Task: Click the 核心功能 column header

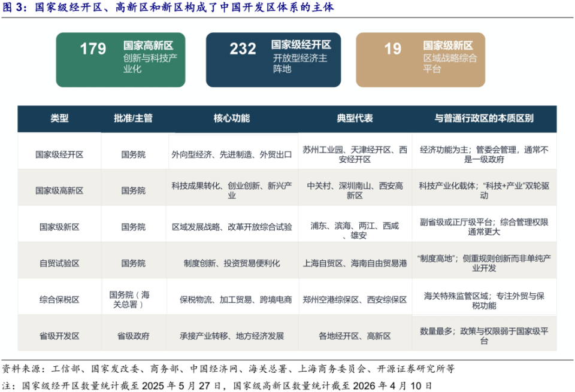Action: 232,118
